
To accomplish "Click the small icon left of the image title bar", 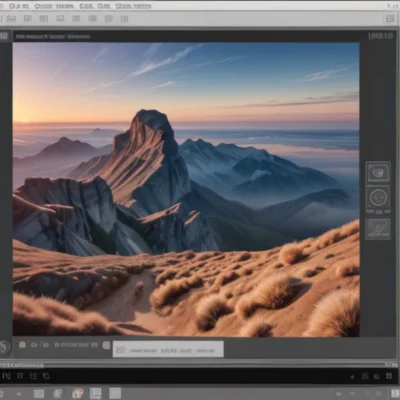I will coord(5,36).
